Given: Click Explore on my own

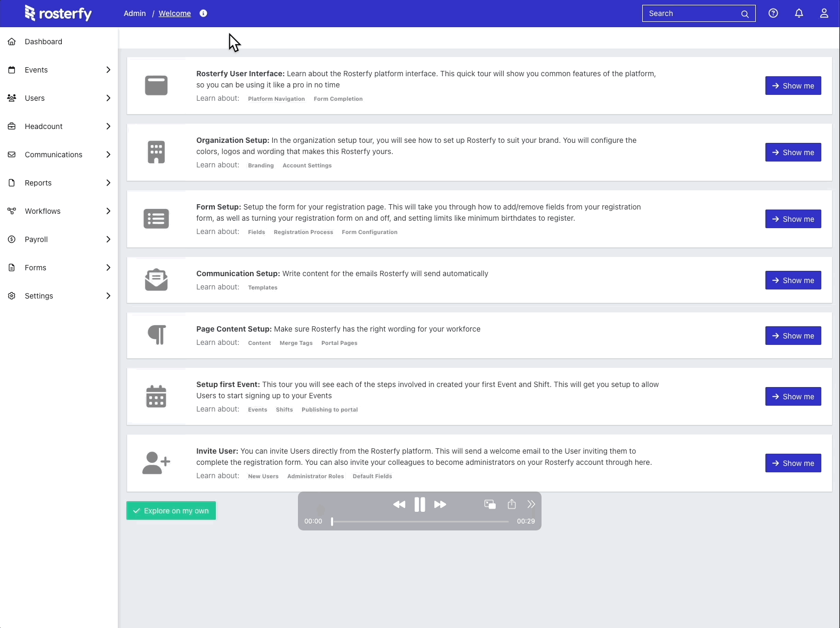Looking at the screenshot, I should 171,511.
